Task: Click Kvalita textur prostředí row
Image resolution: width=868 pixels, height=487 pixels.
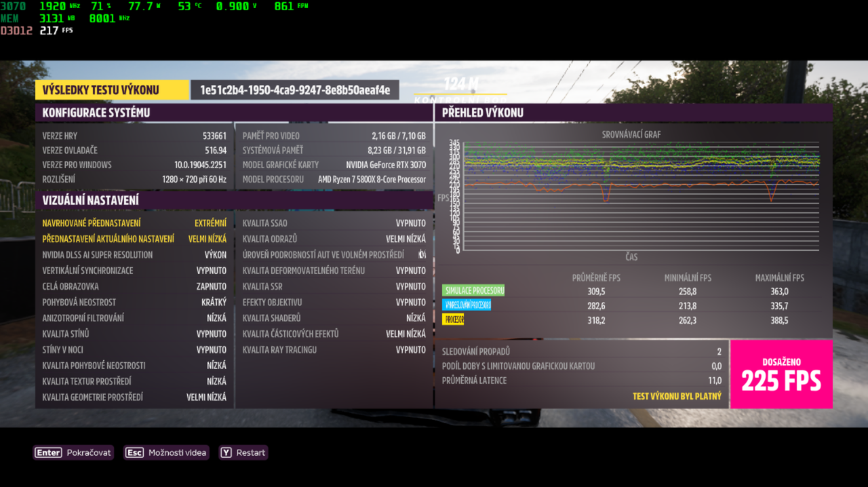Action: point(134,381)
